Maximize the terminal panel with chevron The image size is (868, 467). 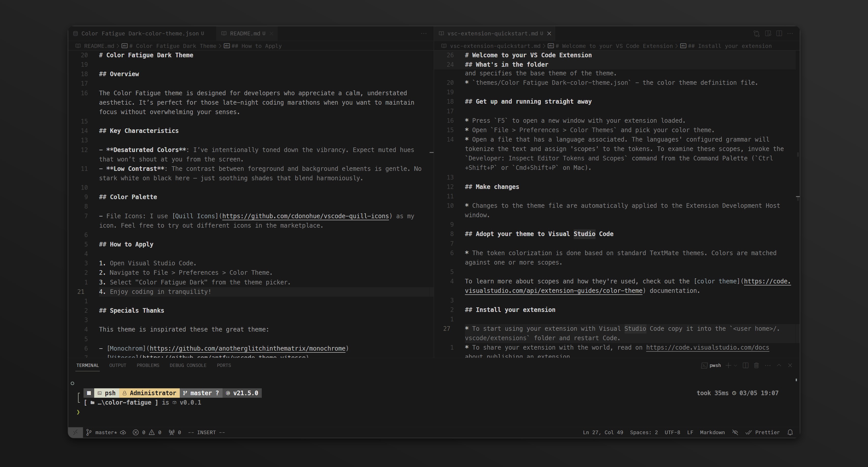[x=779, y=365]
